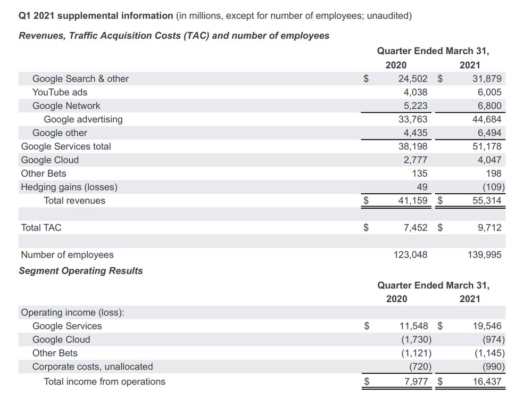Click the Corporate costs, unallocated label
Viewport: 532px width, 395px height.
[x=93, y=367]
